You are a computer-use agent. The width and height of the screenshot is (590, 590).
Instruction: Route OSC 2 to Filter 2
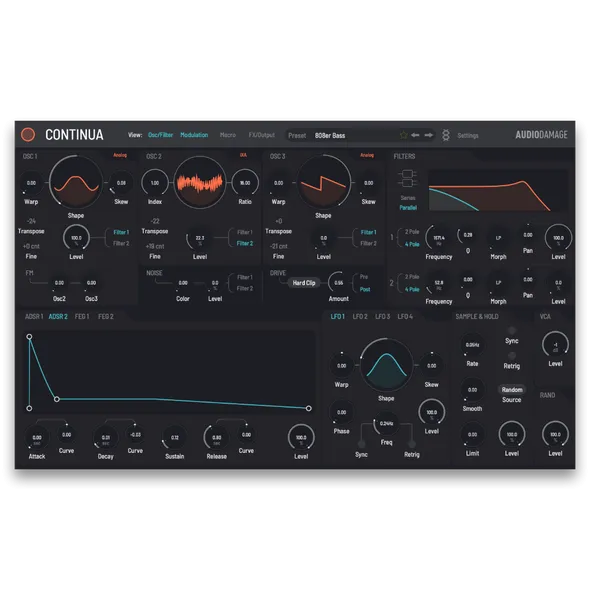click(245, 243)
